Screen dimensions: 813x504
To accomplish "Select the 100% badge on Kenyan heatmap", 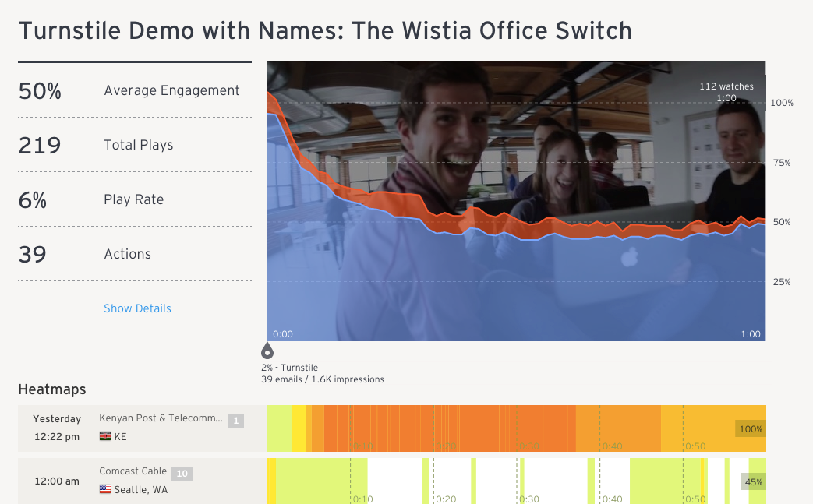I will pos(751,429).
